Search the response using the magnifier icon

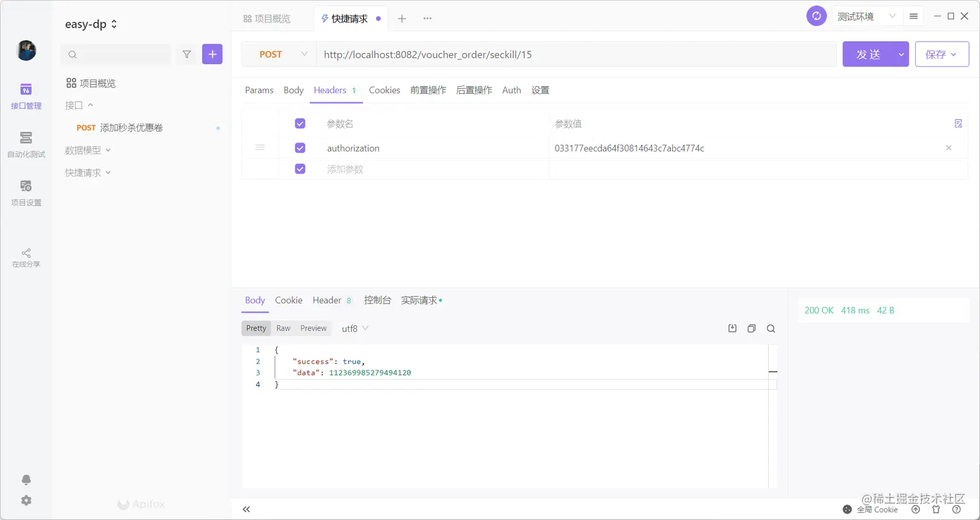pyautogui.click(x=771, y=328)
